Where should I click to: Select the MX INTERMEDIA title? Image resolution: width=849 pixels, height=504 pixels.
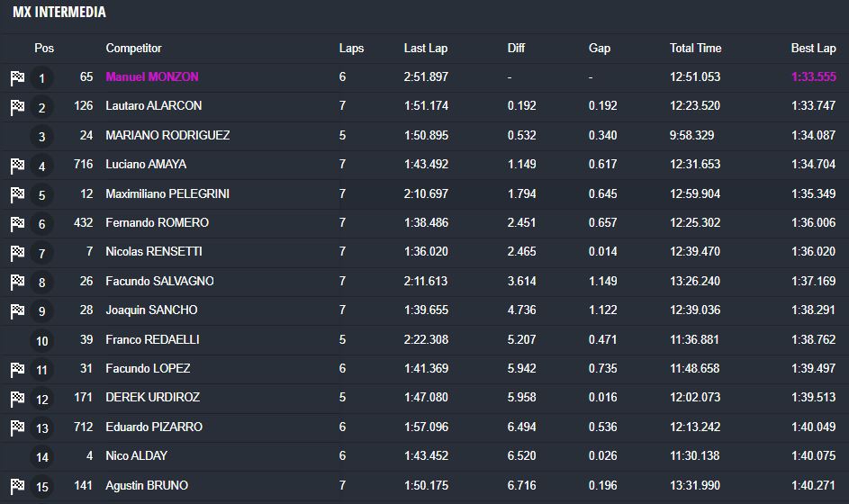pyautogui.click(x=59, y=13)
